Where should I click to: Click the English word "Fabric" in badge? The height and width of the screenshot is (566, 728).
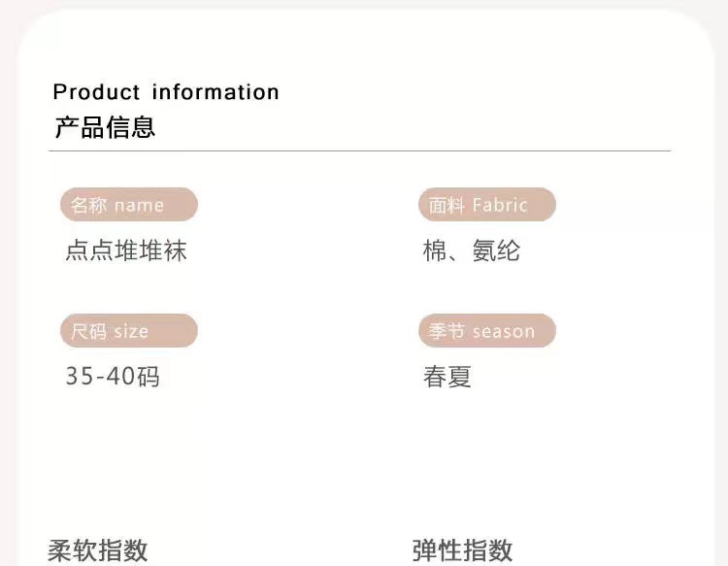tap(500, 205)
